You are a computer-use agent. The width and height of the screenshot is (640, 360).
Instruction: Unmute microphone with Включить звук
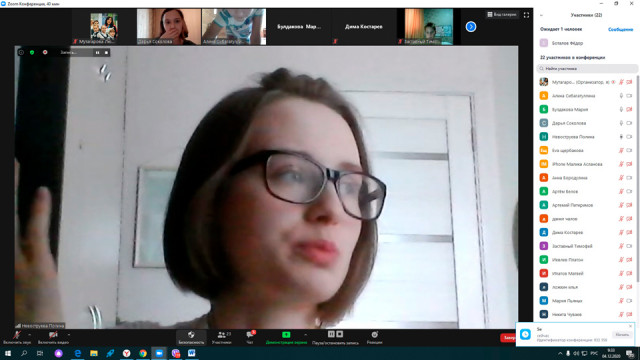[17, 337]
